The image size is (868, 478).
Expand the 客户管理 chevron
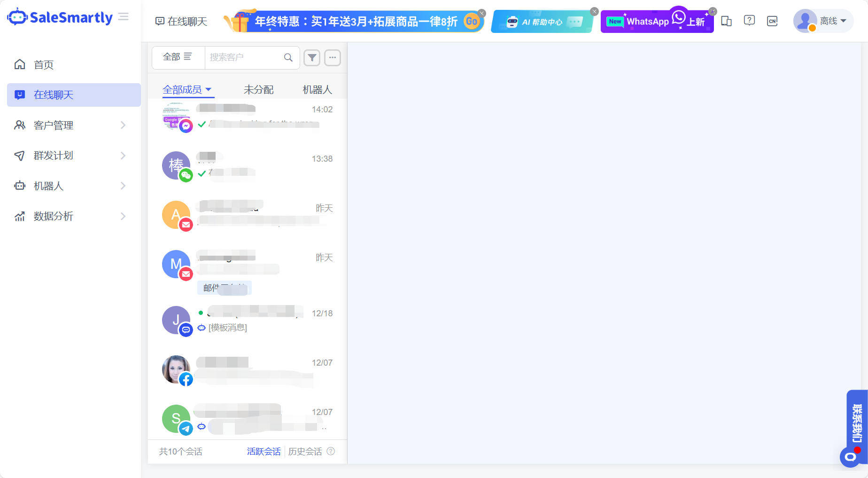pos(123,125)
